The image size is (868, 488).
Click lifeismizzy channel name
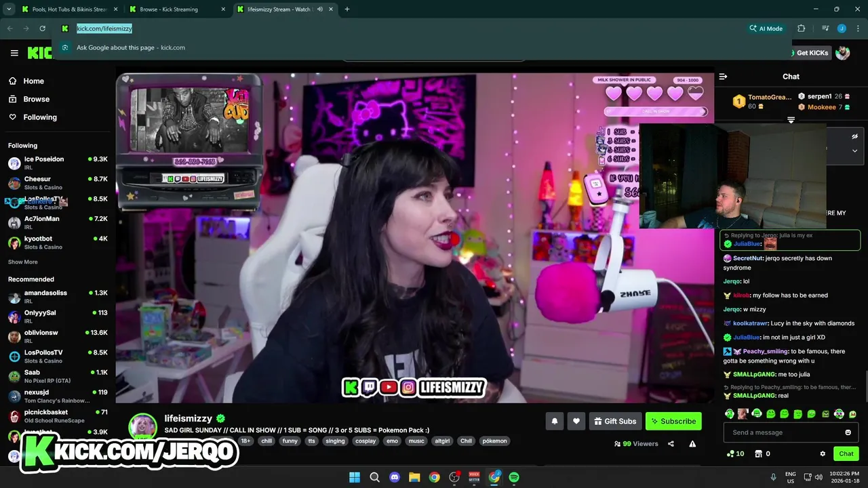(189, 418)
